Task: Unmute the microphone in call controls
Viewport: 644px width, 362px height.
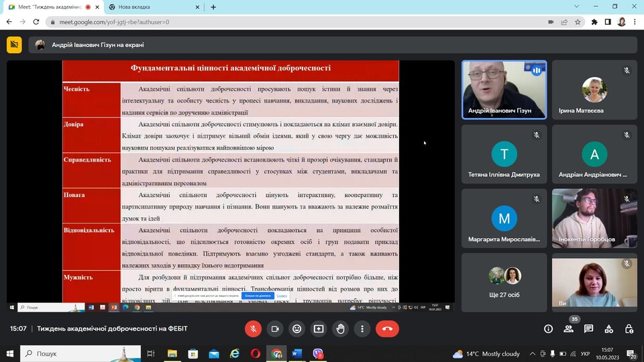Action: [x=253, y=328]
